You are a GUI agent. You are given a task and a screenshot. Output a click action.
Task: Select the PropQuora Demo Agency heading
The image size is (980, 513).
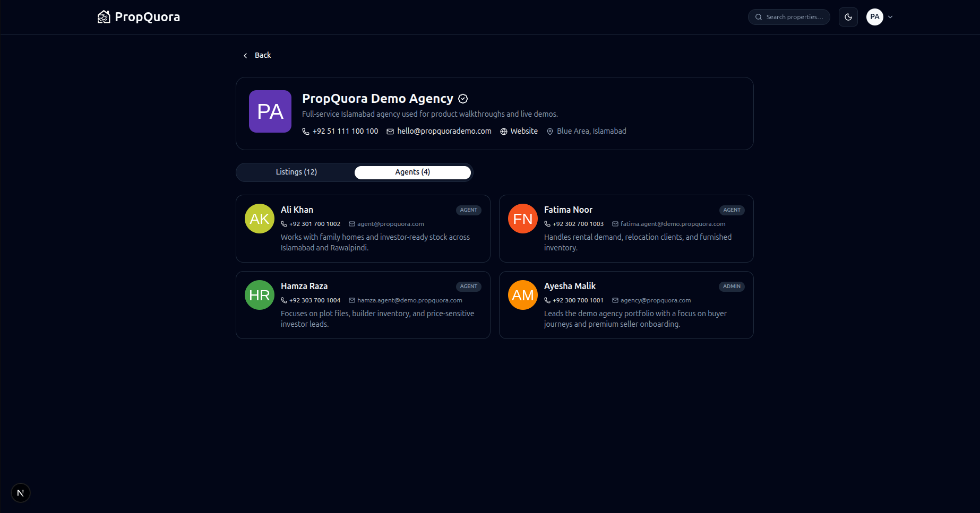tap(377, 99)
